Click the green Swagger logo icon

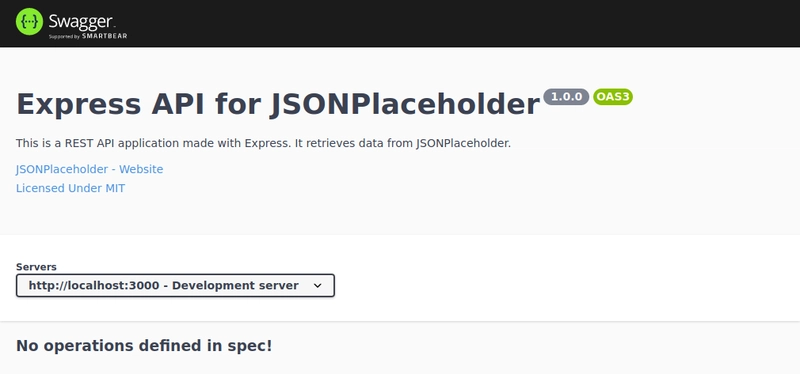click(x=29, y=21)
